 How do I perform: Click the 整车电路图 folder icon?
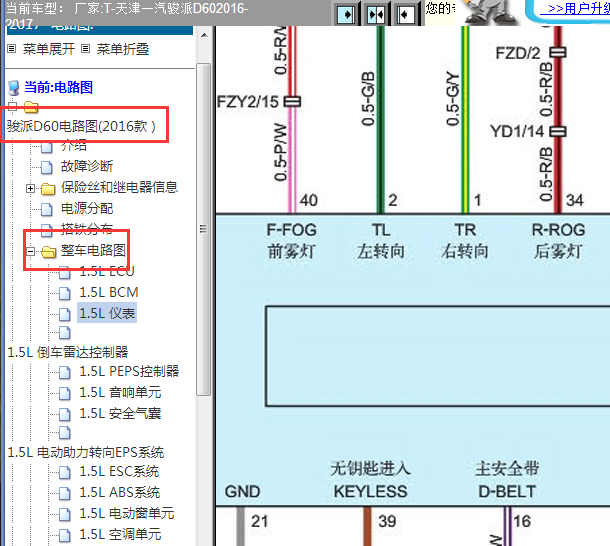(49, 252)
